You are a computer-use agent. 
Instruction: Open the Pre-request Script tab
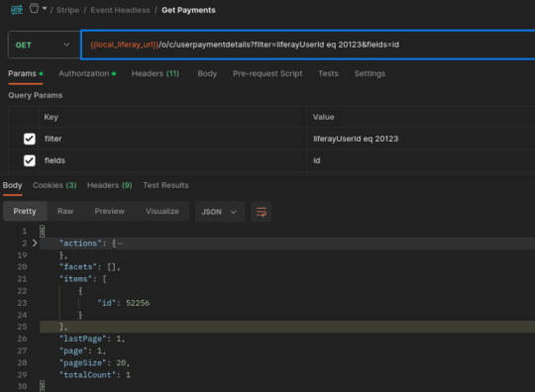267,73
